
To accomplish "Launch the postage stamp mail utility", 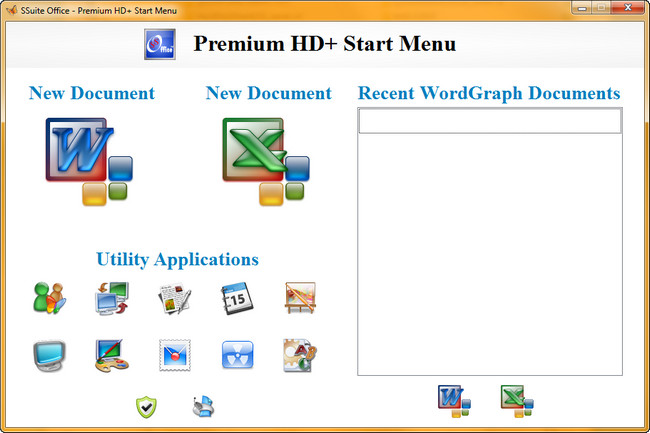I will click(x=174, y=355).
